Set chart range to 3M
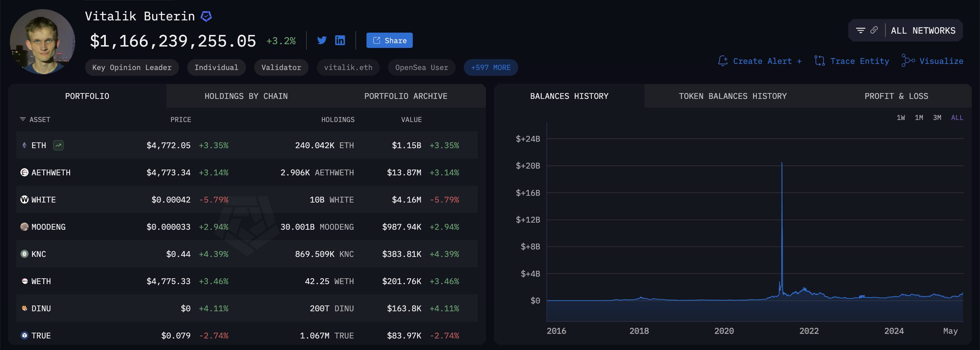 (937, 118)
